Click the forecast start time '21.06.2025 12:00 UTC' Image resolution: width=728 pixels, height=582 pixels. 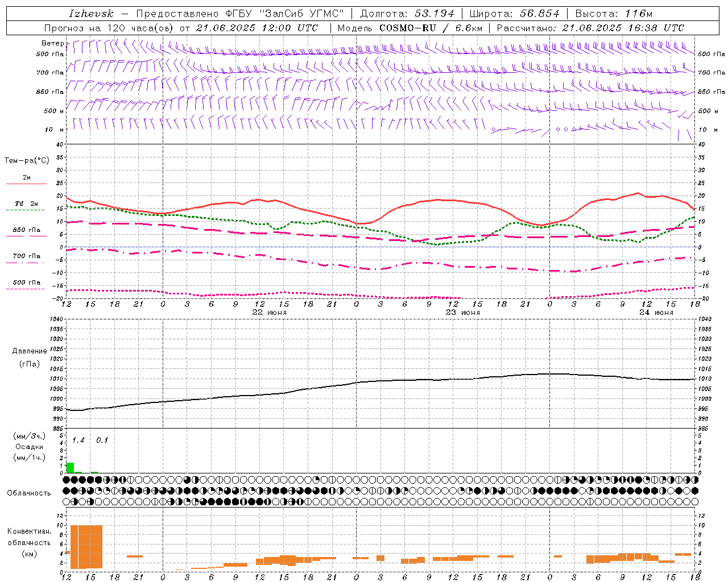coord(257,28)
